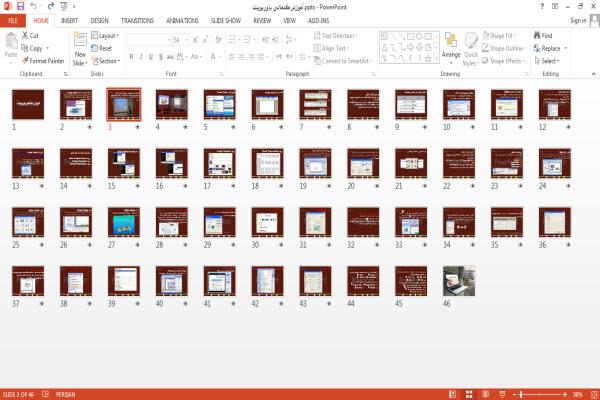Copy the selected slide

(32, 48)
